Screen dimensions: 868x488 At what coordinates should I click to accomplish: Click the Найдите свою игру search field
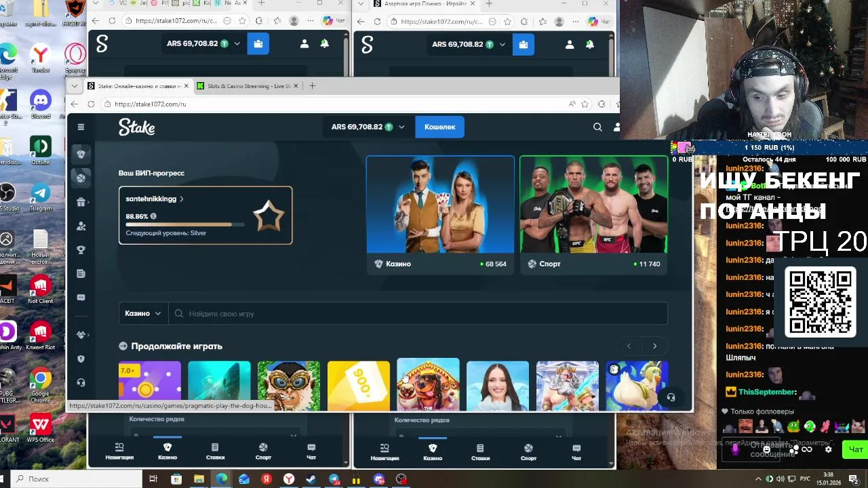coord(418,313)
